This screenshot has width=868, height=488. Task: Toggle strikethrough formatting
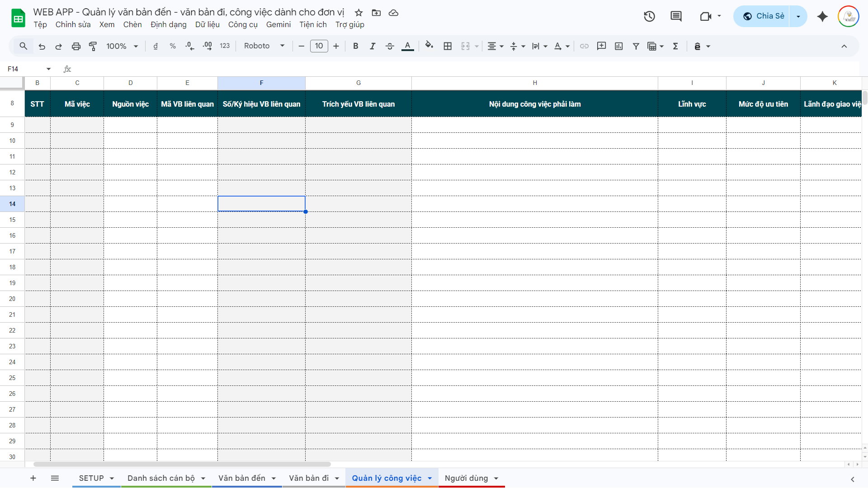tap(390, 46)
